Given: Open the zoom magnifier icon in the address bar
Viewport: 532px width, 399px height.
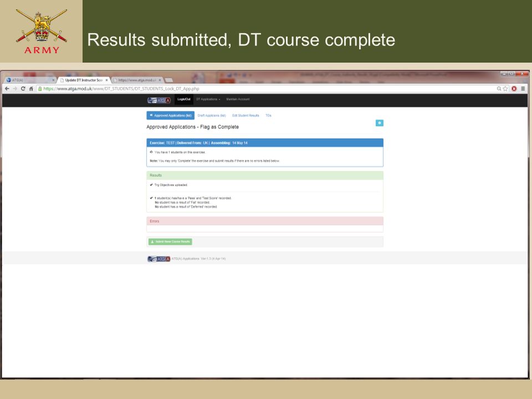Looking at the screenshot, I should pyautogui.click(x=499, y=89).
